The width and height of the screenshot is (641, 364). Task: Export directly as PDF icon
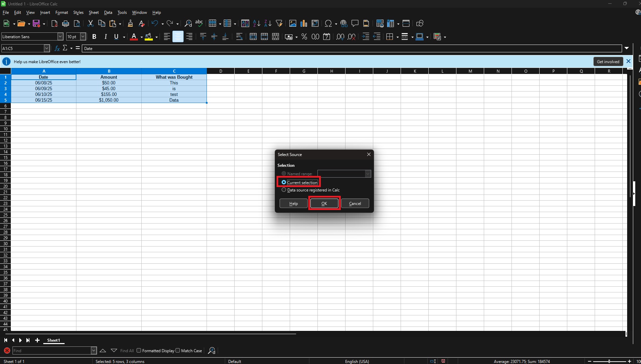tap(54, 23)
